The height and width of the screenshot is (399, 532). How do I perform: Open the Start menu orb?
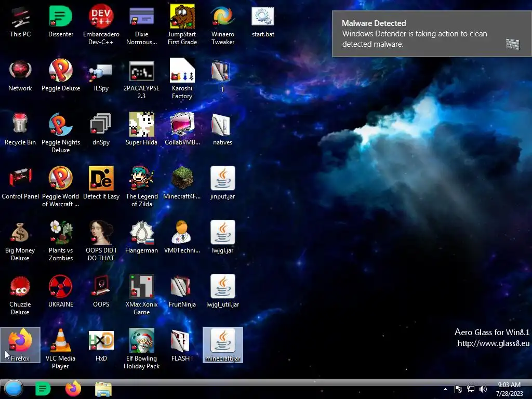pos(14,389)
